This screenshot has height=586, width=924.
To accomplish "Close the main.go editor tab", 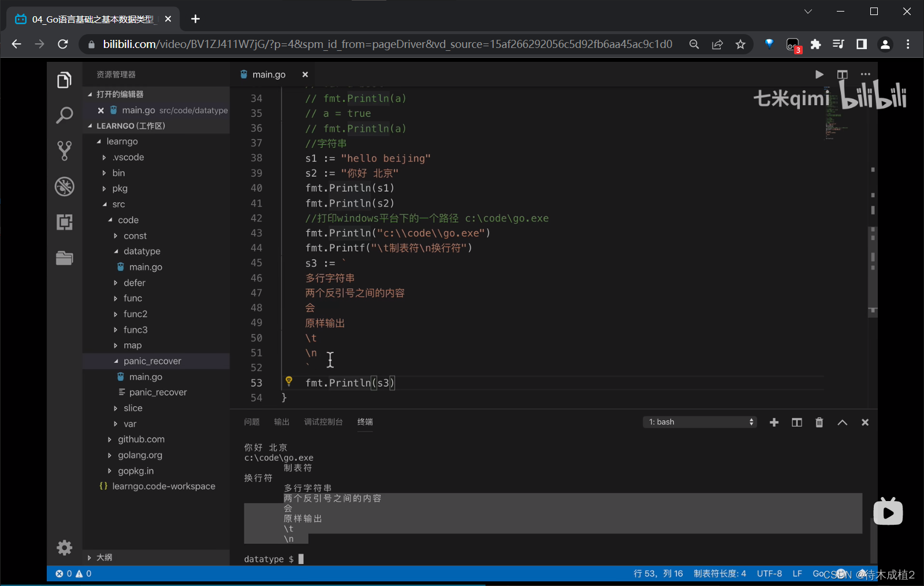I will [x=305, y=75].
